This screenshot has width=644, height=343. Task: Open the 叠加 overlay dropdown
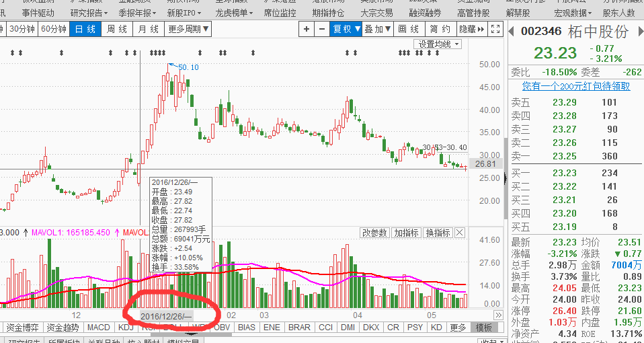[x=378, y=29]
